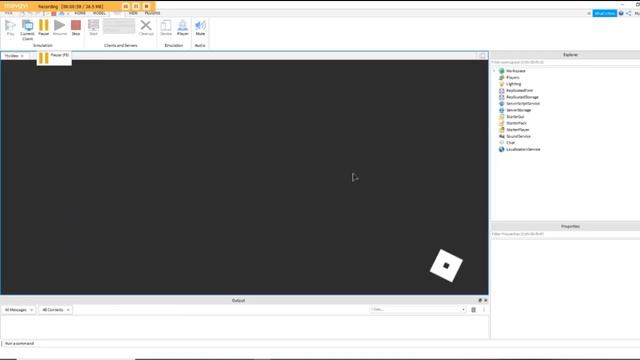Select Players in Explorer

tap(513, 78)
